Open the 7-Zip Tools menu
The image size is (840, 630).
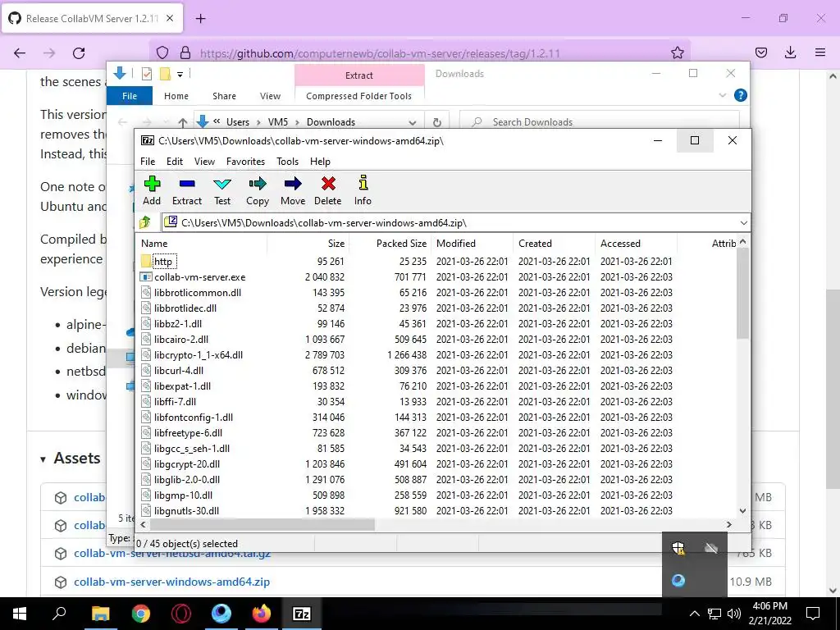[x=288, y=162]
